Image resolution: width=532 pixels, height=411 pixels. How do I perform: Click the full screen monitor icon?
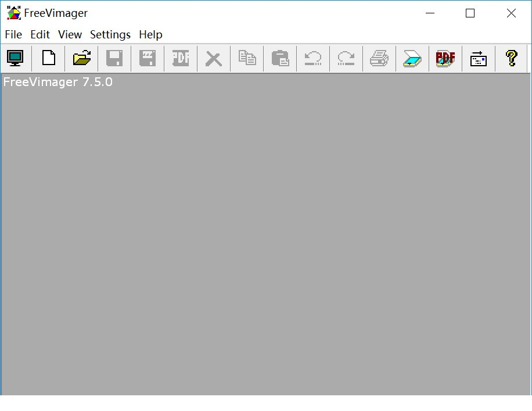[15, 58]
